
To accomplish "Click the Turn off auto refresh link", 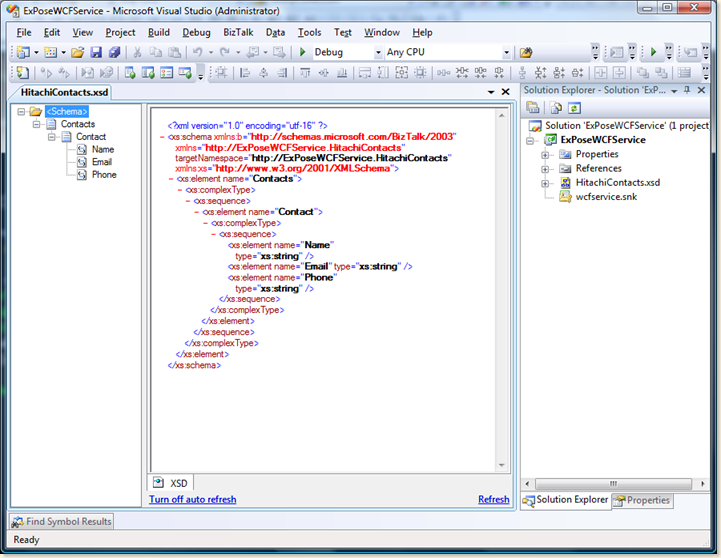I will pos(192,499).
